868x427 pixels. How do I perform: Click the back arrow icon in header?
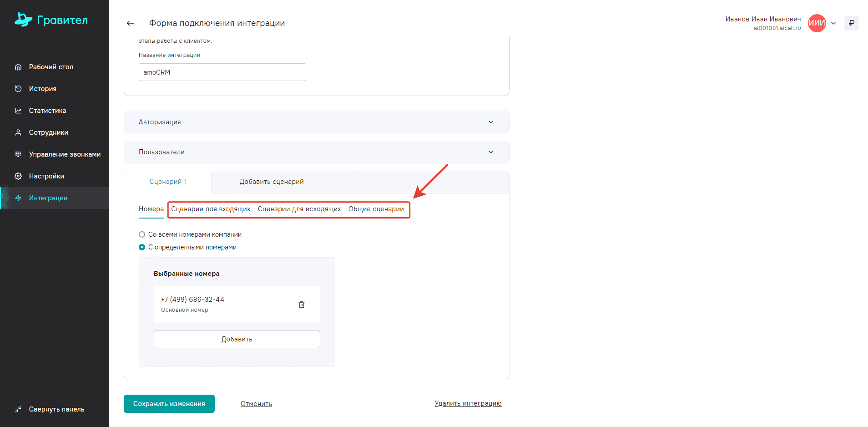131,23
